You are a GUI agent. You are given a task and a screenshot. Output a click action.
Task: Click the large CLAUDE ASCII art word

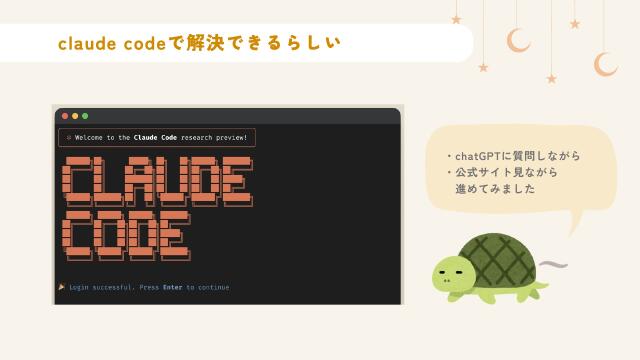tap(158, 181)
